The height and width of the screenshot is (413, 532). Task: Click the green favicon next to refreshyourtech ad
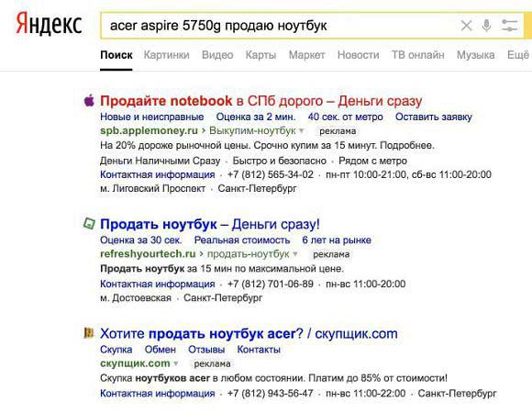click(89, 224)
